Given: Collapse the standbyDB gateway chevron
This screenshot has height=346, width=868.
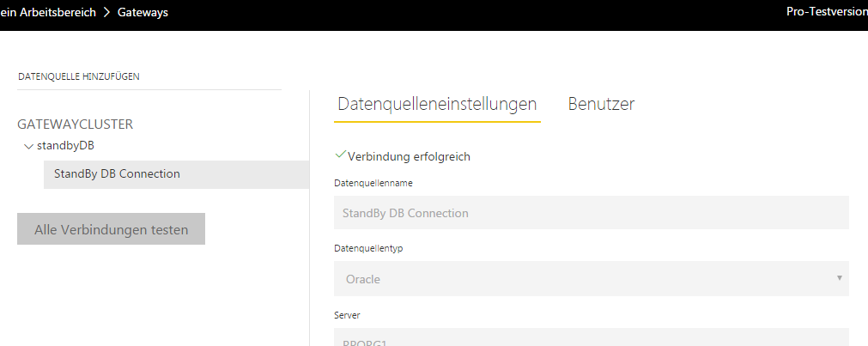Looking at the screenshot, I should tap(29, 147).
